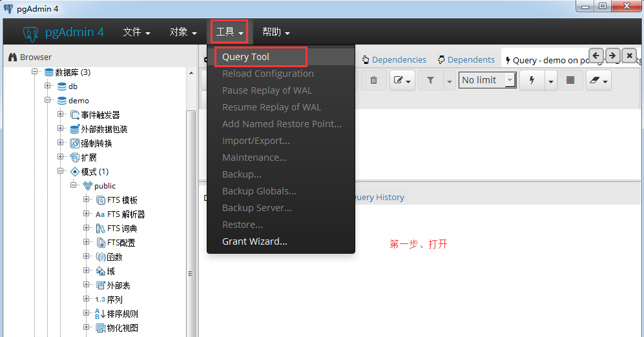Select Add Named Restore Point... entry
This screenshot has height=337, width=644.
click(x=280, y=124)
